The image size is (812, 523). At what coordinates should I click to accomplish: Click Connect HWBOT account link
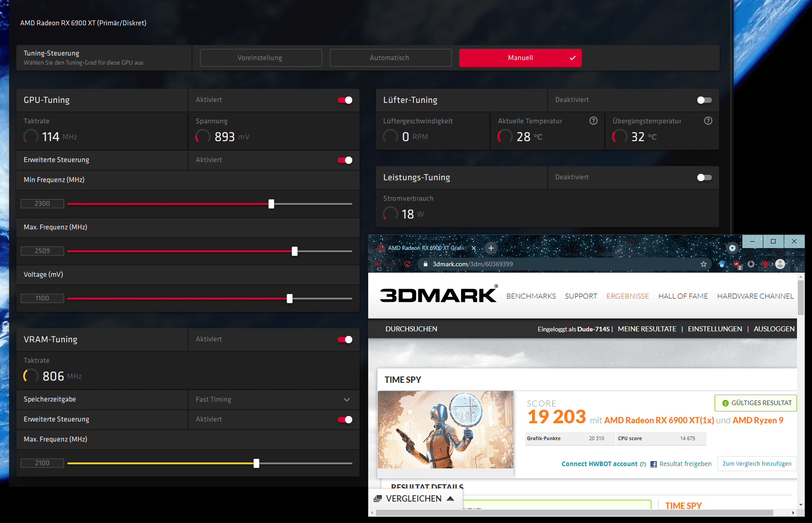(599, 464)
